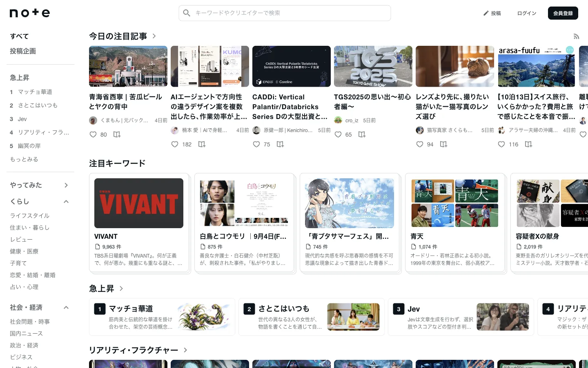Image resolution: width=588 pixels, height=368 pixels.
Task: Bookmark the Swiss trip article
Action: [x=528, y=144]
